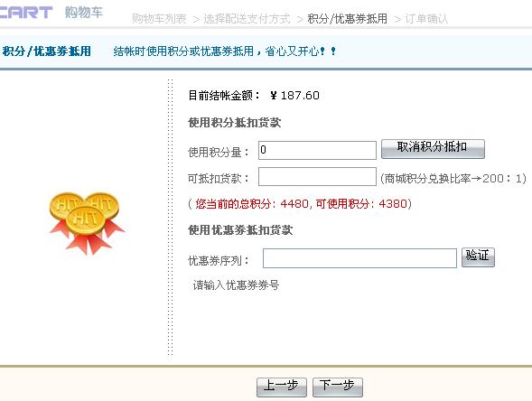Open the 订单确认 breadcrumb step
The image size is (532, 401).
coord(426,19)
